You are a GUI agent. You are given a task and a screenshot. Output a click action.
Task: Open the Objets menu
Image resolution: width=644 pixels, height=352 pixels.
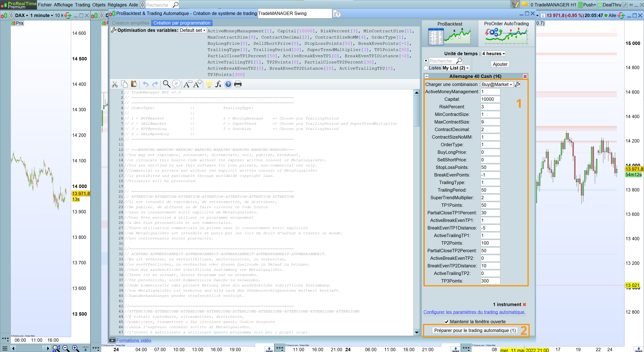pos(99,5)
